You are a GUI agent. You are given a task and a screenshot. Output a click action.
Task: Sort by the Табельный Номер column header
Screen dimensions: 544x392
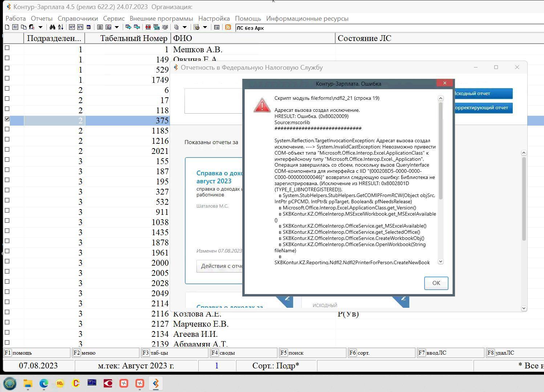click(x=128, y=38)
